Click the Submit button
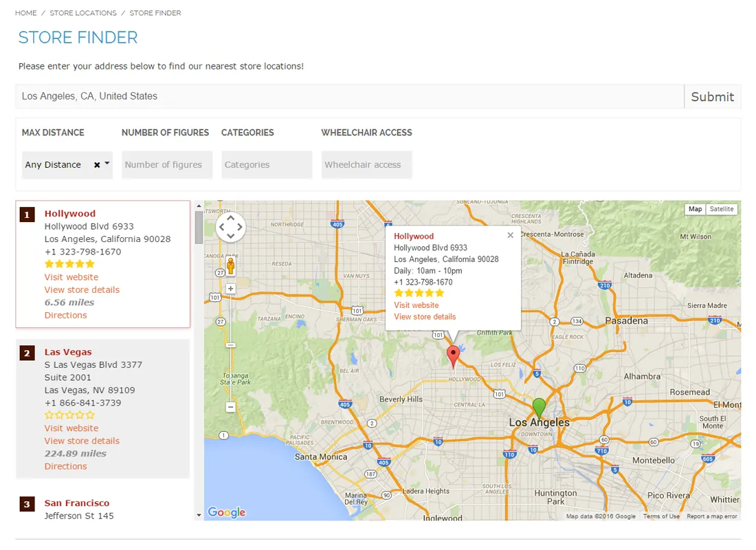 click(x=712, y=96)
